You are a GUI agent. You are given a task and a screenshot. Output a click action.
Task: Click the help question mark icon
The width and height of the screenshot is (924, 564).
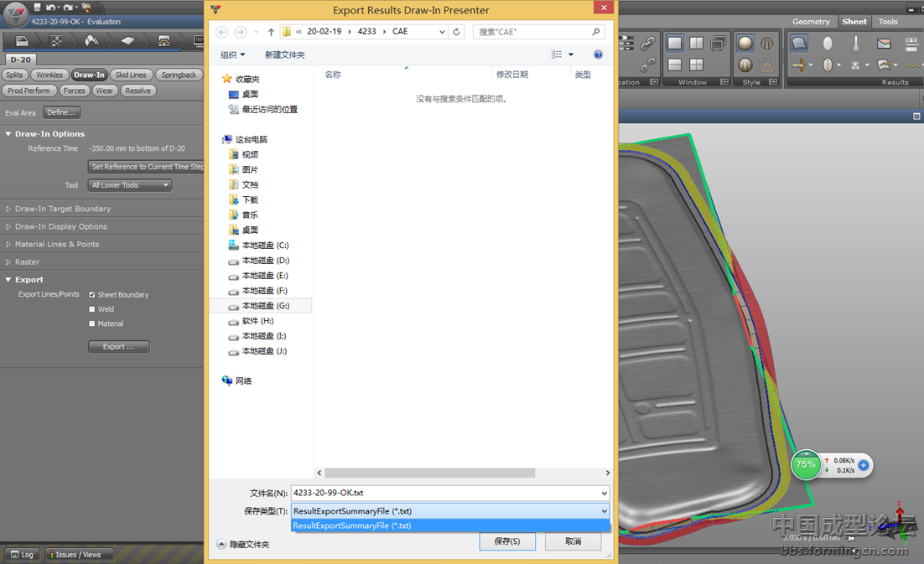[598, 54]
